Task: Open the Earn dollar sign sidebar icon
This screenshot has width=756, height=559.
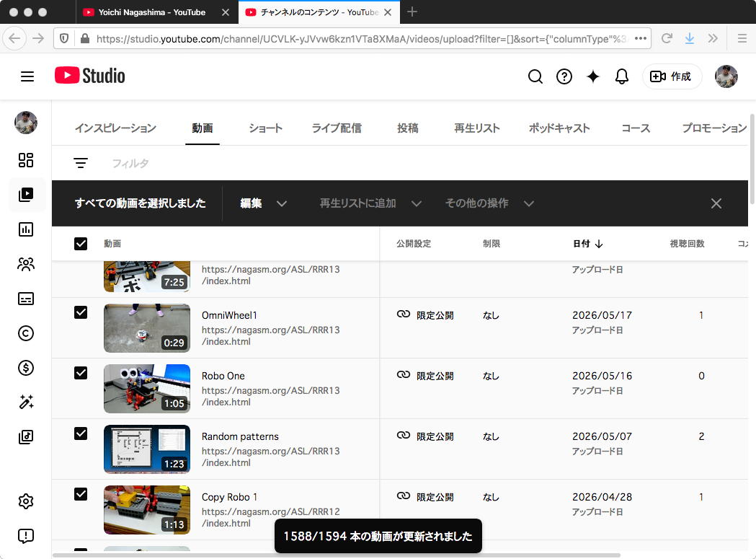Action: pos(25,369)
